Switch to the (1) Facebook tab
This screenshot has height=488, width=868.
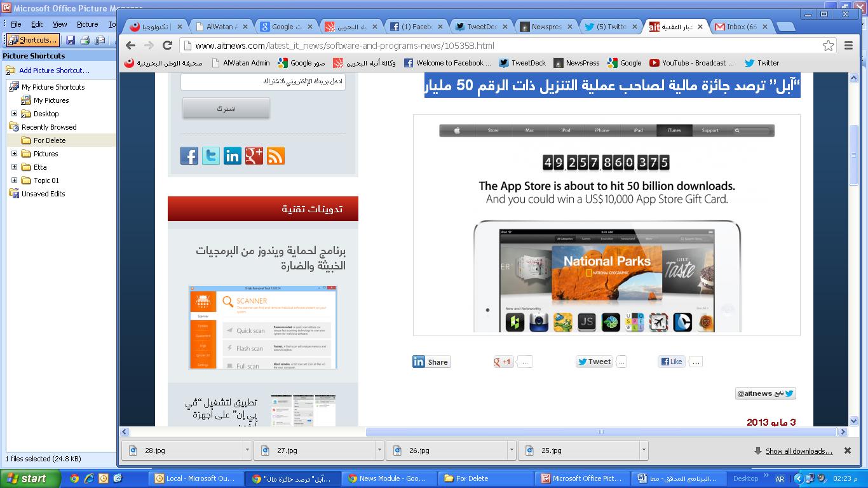[416, 27]
